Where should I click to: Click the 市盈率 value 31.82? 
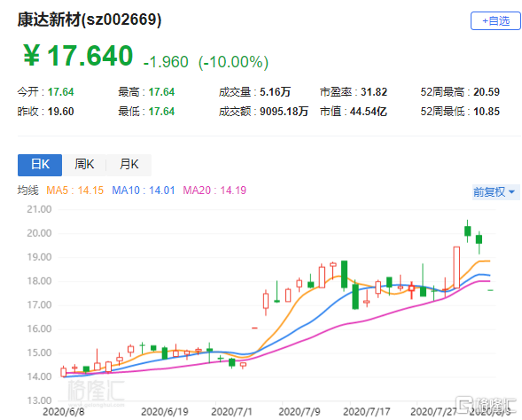[374, 92]
